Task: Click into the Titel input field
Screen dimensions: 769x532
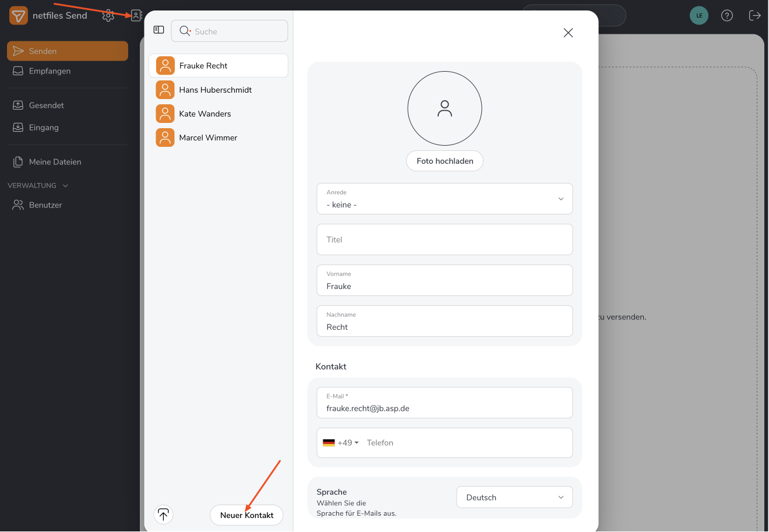Action: (445, 239)
